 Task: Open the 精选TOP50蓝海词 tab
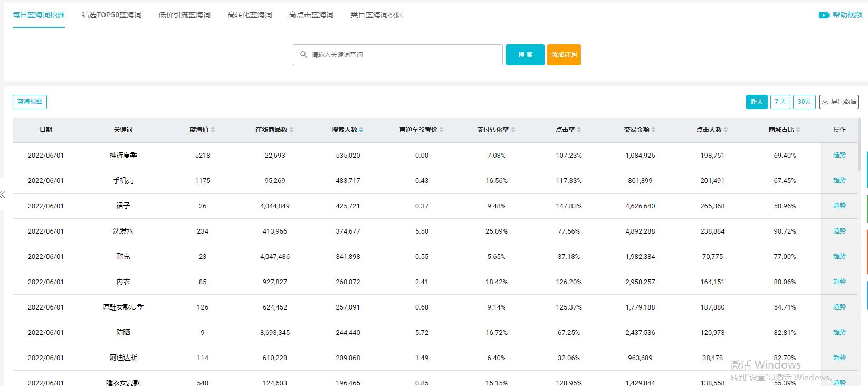coord(111,15)
